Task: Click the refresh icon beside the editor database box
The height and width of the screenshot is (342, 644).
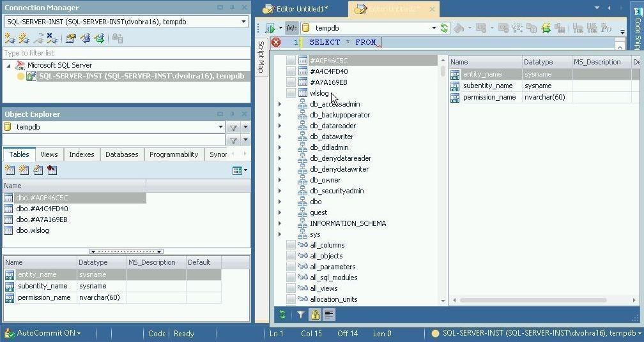Action: pos(444,28)
